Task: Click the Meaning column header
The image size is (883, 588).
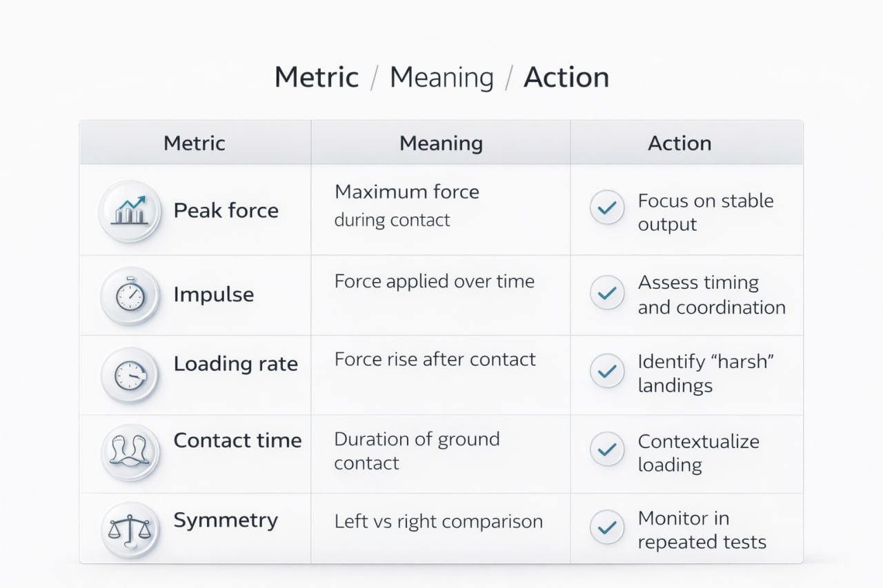Action: click(441, 143)
